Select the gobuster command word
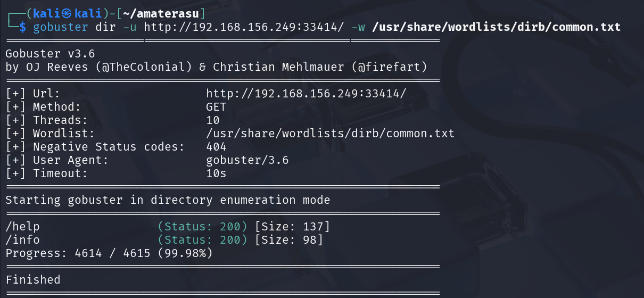This screenshot has height=298, width=644. tap(61, 27)
